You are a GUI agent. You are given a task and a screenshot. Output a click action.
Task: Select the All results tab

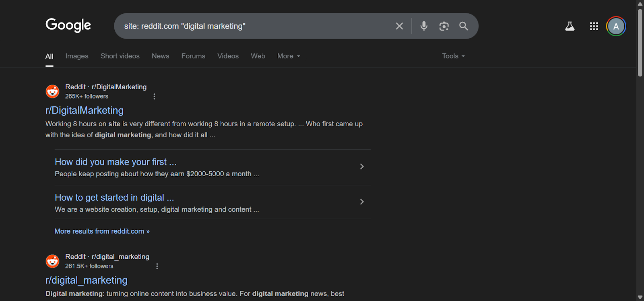coord(49,56)
